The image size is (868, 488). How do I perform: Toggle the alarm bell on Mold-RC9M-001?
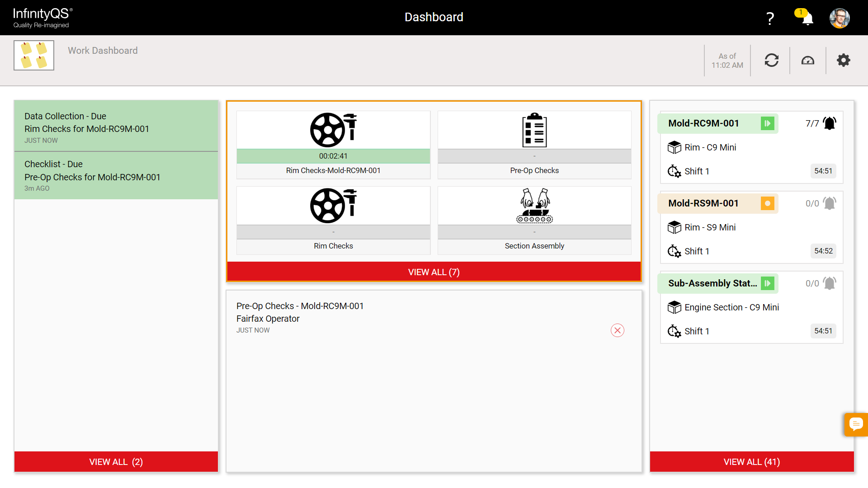(829, 123)
